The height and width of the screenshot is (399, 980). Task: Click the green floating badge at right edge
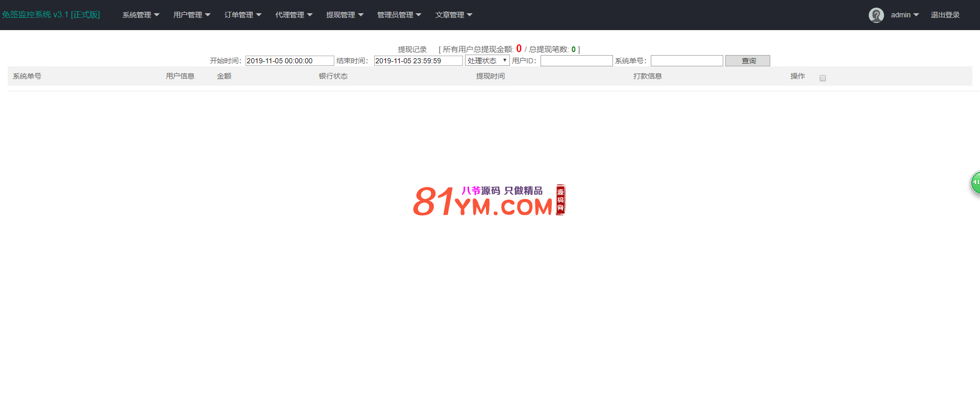point(975,183)
